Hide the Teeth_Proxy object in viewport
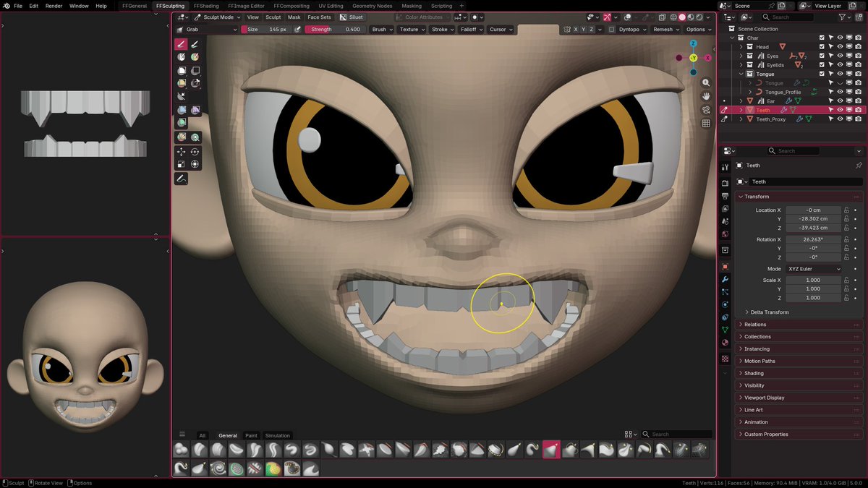Viewport: 868px width, 488px height. 841,119
